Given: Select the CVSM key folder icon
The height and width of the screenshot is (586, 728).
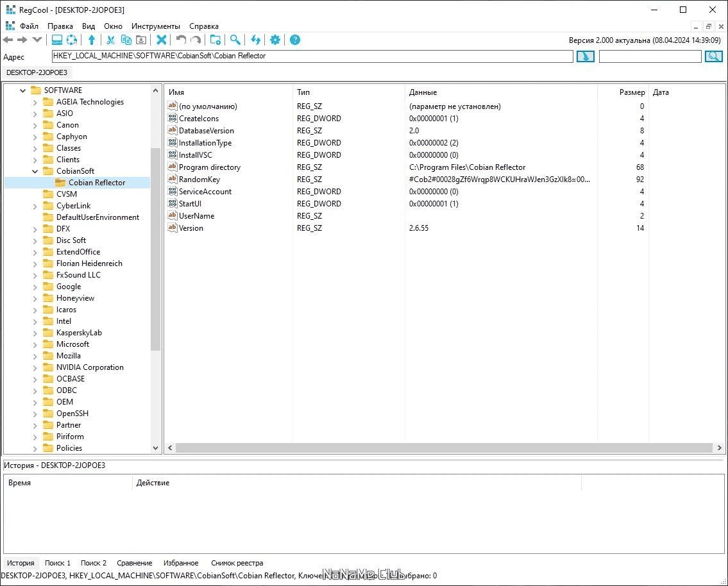Looking at the screenshot, I should click(48, 194).
